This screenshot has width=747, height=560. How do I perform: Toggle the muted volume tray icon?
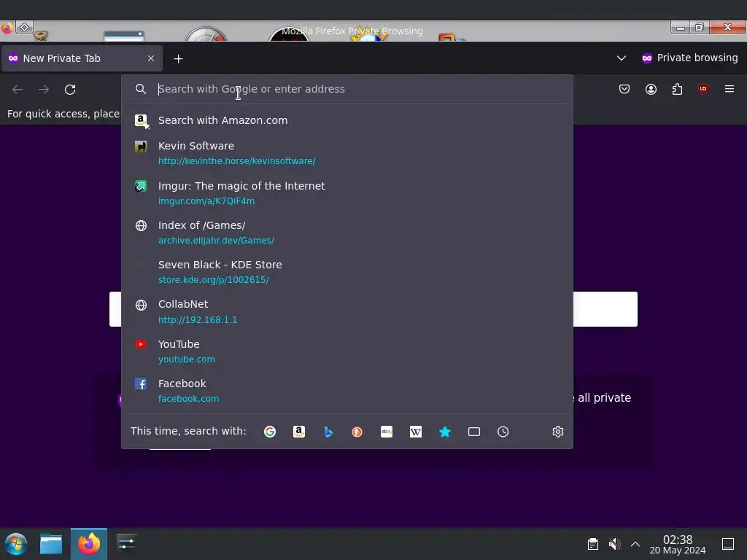click(x=614, y=544)
